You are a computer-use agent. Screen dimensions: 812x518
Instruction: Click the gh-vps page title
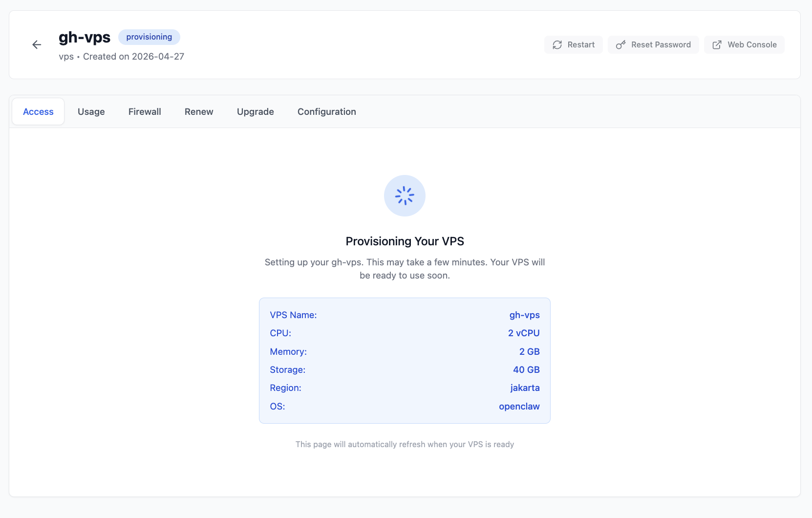[x=85, y=37]
